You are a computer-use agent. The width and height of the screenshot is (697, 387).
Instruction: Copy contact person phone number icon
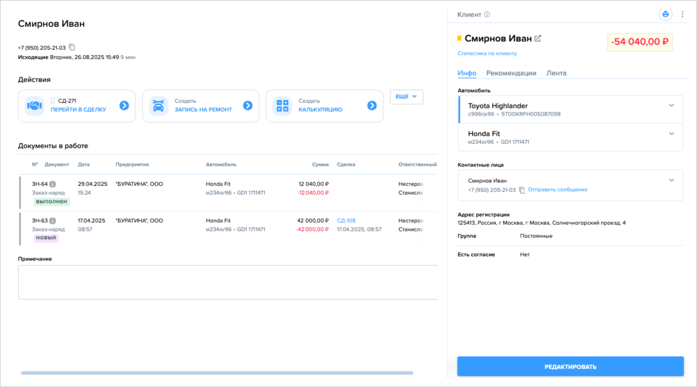point(522,190)
